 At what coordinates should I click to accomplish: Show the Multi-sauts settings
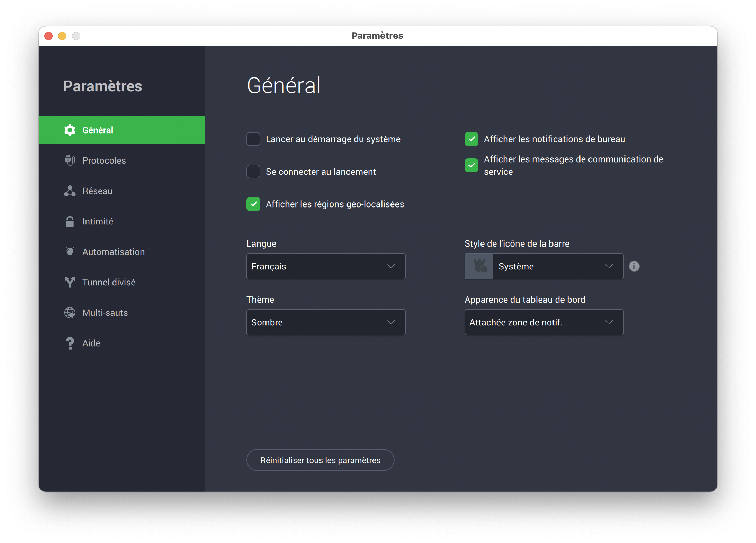[122, 313]
